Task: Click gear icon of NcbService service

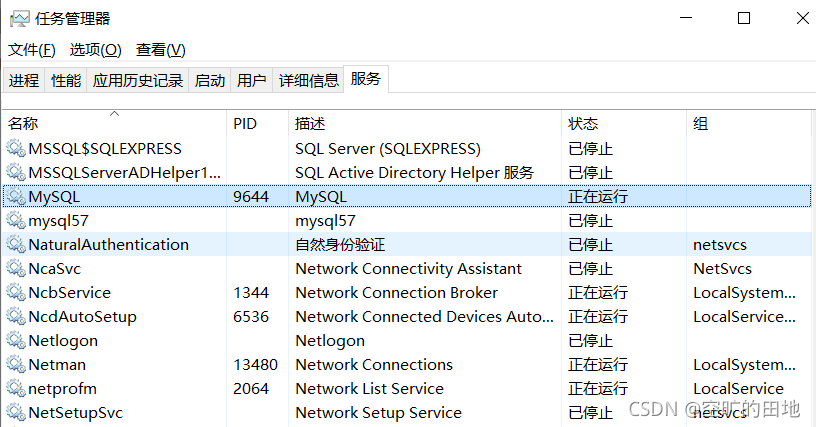Action: 16,292
